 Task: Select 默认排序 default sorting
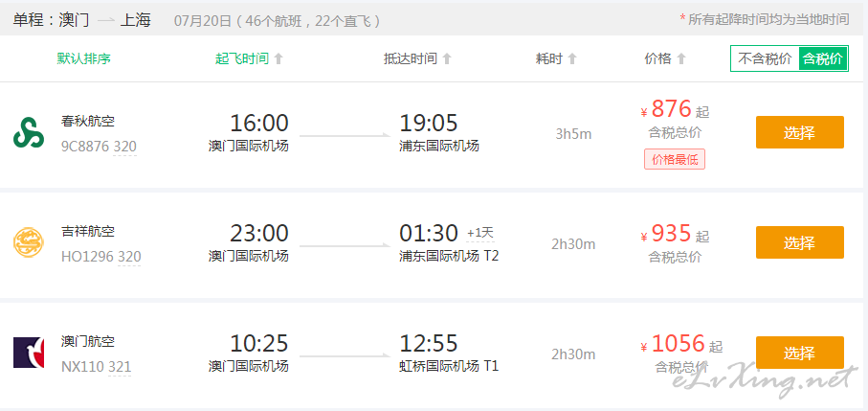(x=84, y=58)
